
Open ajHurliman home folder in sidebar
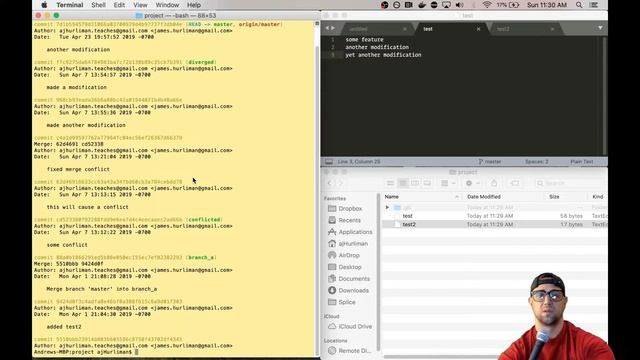(348, 244)
